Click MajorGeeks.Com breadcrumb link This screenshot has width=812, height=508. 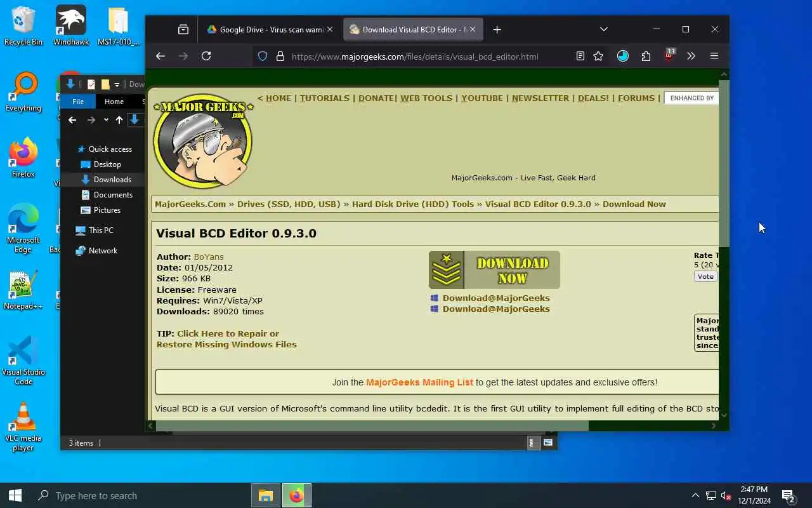tap(190, 204)
